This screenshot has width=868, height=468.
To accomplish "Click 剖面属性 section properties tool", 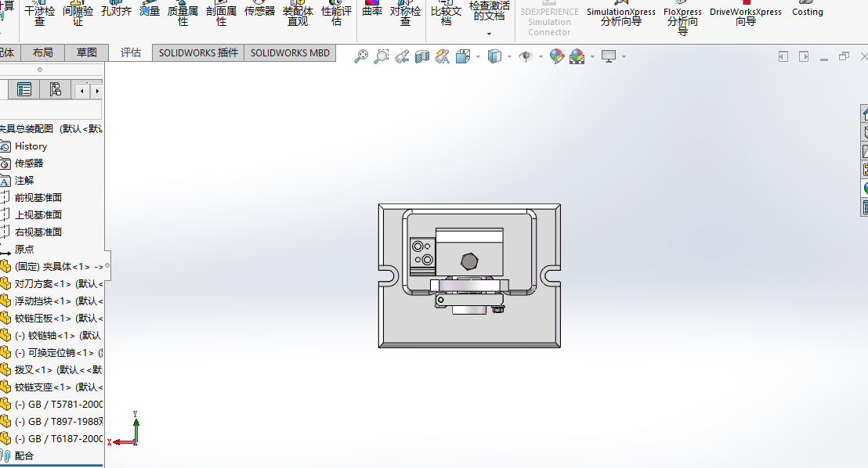I will (x=222, y=15).
